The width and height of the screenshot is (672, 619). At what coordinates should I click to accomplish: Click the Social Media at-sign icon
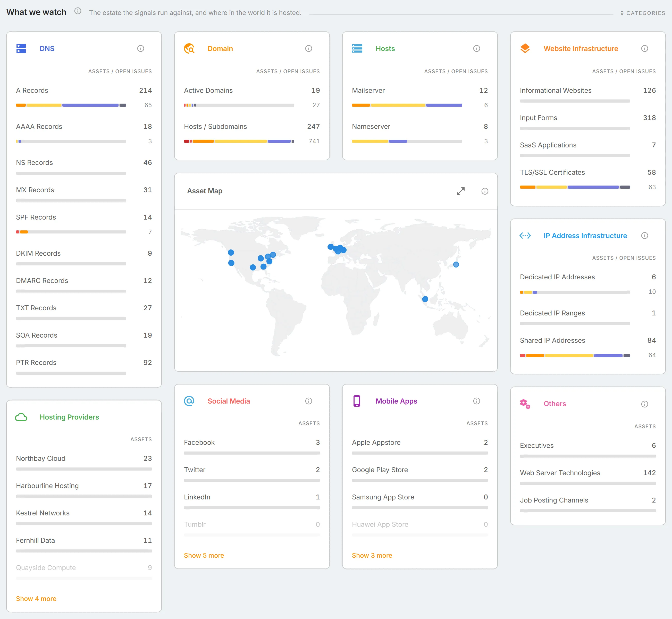[x=189, y=401]
